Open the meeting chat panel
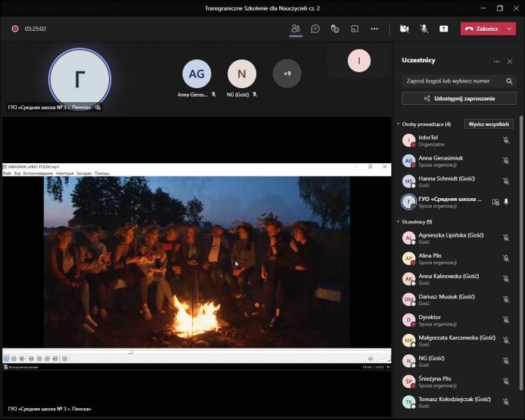This screenshot has width=525, height=420. pyautogui.click(x=316, y=29)
